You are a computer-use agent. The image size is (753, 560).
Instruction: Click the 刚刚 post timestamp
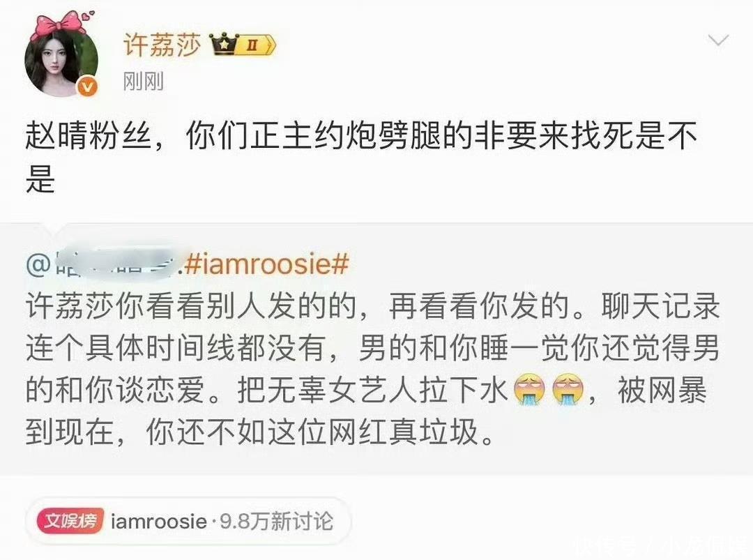click(x=143, y=81)
